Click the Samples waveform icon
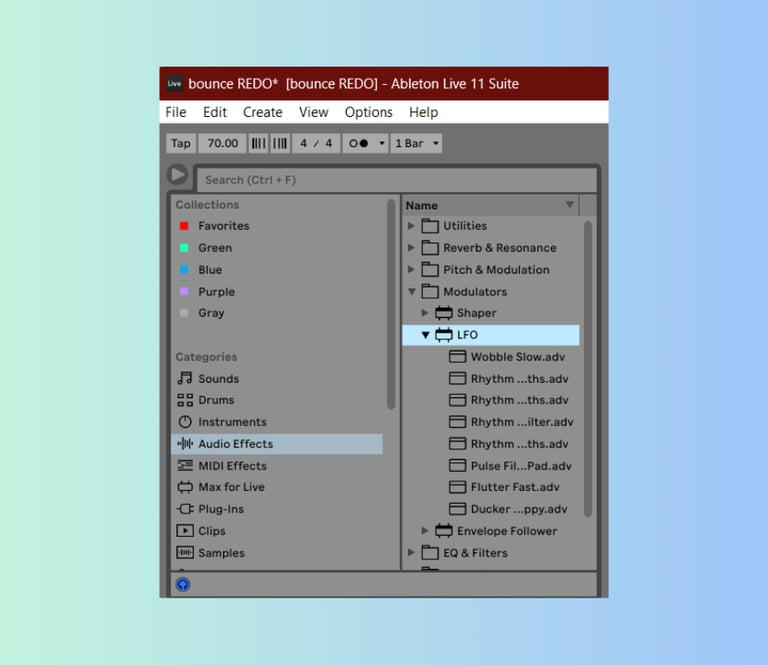The height and width of the screenshot is (665, 768). coord(185,553)
